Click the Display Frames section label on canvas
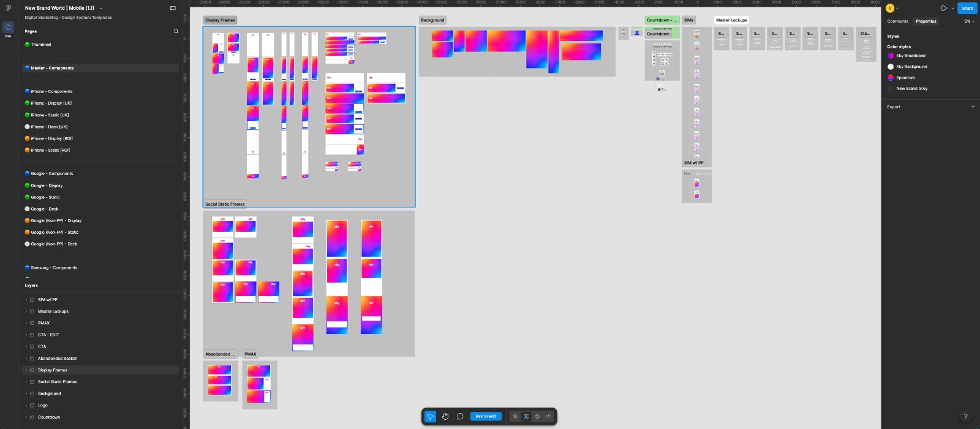The height and width of the screenshot is (429, 980). (x=220, y=20)
